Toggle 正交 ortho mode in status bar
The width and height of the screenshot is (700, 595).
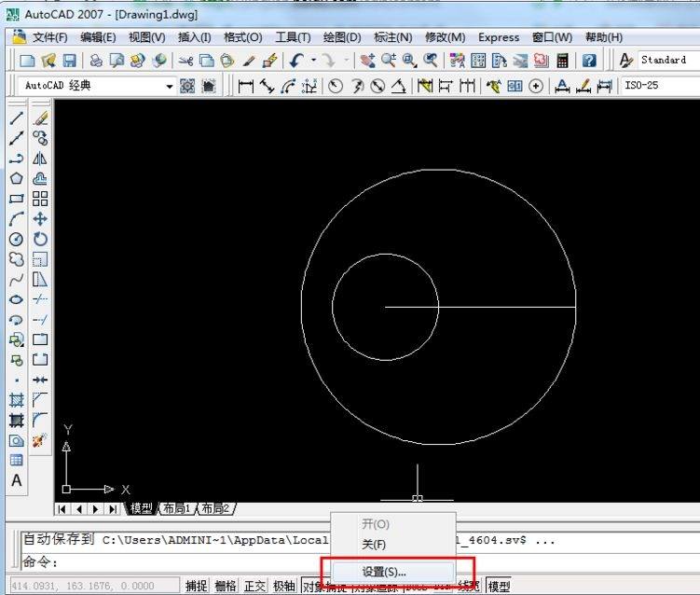[x=254, y=586]
